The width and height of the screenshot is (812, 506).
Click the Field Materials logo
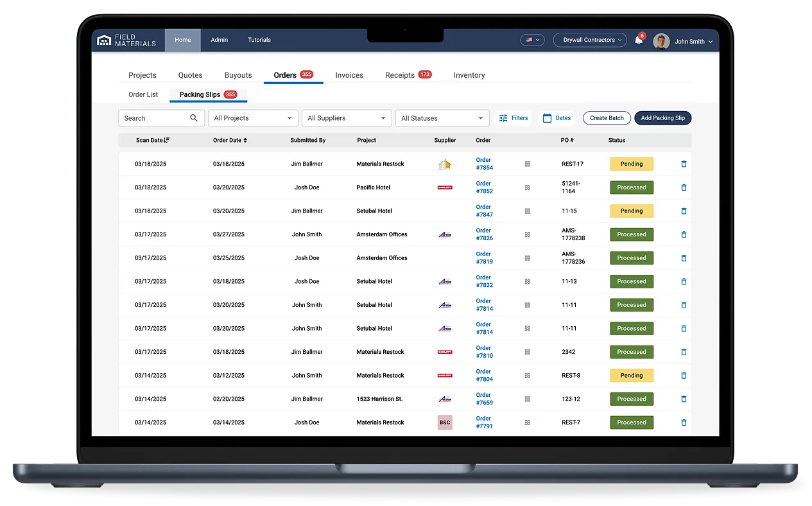(x=126, y=40)
